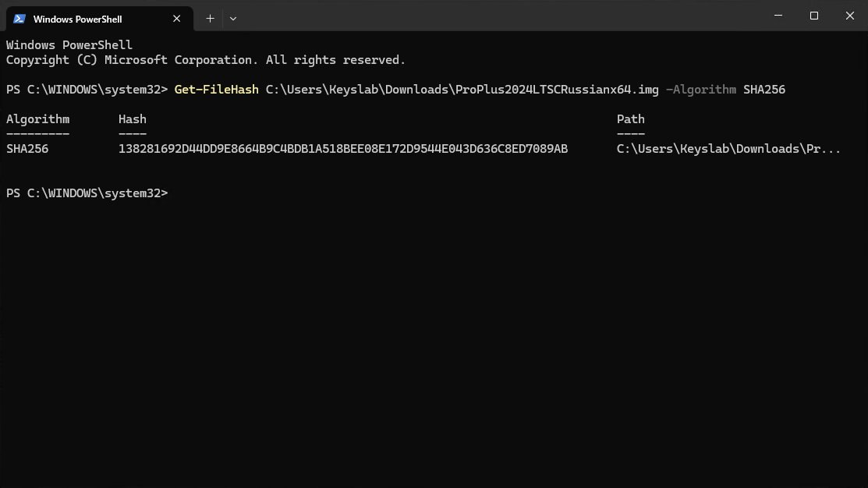Viewport: 868px width, 488px height.
Task: Click the Copyright Microsoft Corporation line
Action: [205, 60]
